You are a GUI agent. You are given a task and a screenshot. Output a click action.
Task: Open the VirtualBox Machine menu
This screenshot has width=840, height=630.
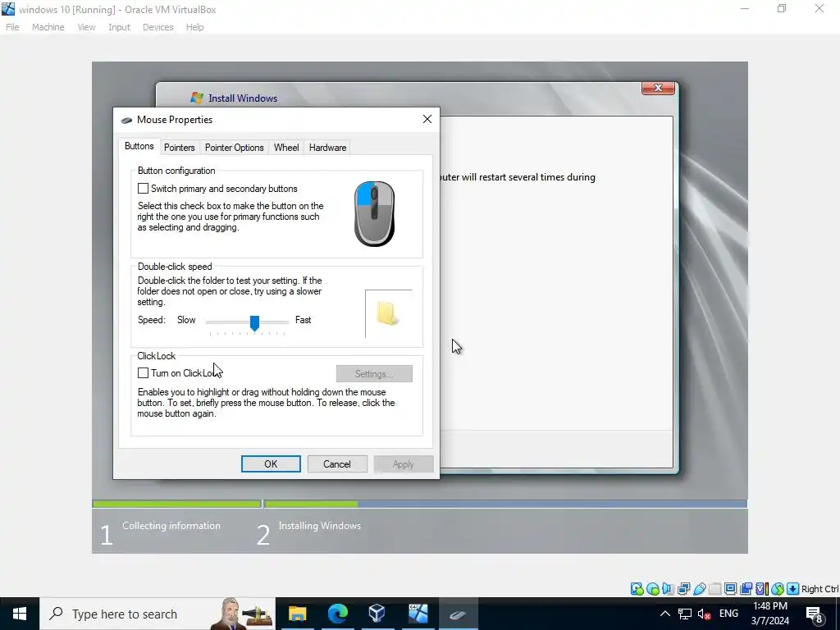tap(48, 27)
